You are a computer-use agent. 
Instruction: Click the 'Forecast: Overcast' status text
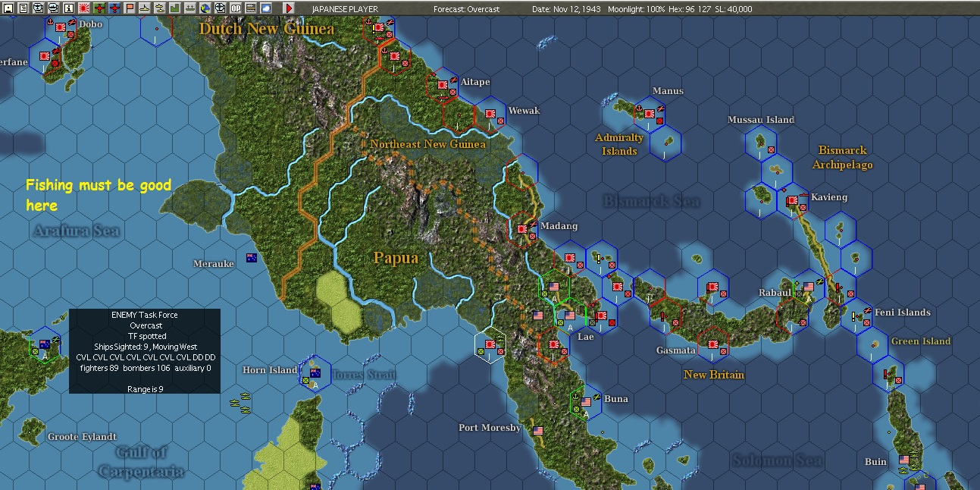(466, 8)
